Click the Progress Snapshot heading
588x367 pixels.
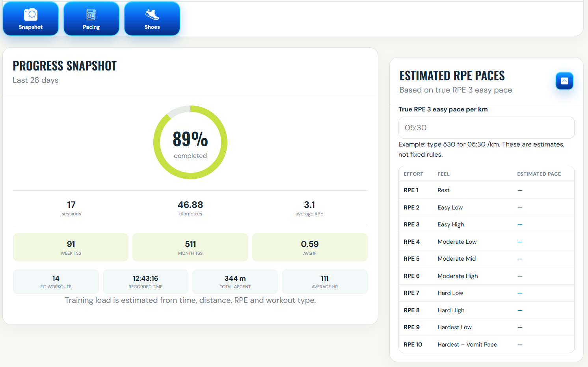(x=65, y=66)
